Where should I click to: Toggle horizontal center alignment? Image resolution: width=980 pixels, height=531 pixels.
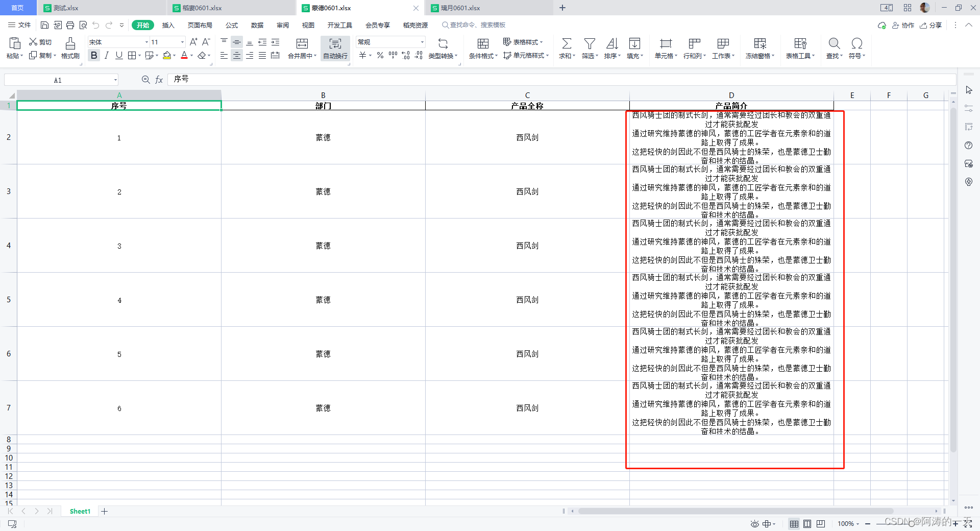click(x=237, y=55)
